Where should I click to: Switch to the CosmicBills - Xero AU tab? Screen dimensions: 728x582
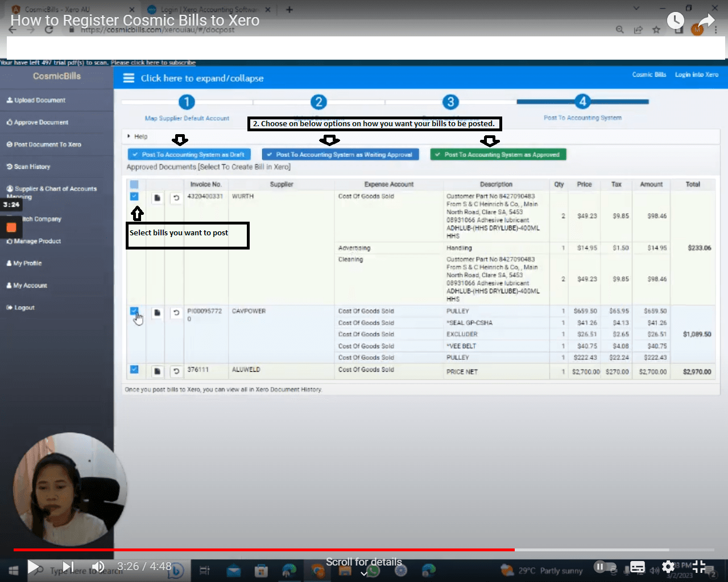pyautogui.click(x=73, y=10)
